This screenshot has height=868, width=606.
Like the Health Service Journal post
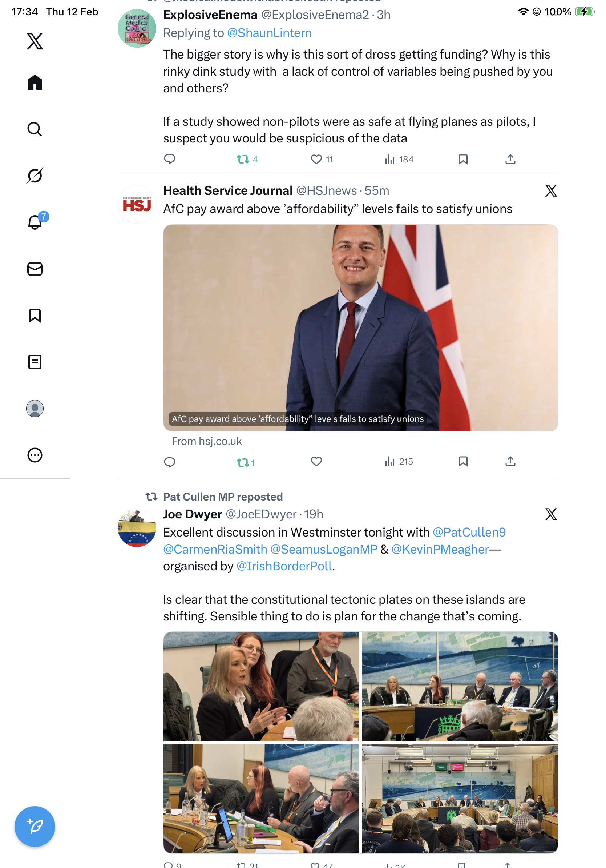[x=316, y=461]
